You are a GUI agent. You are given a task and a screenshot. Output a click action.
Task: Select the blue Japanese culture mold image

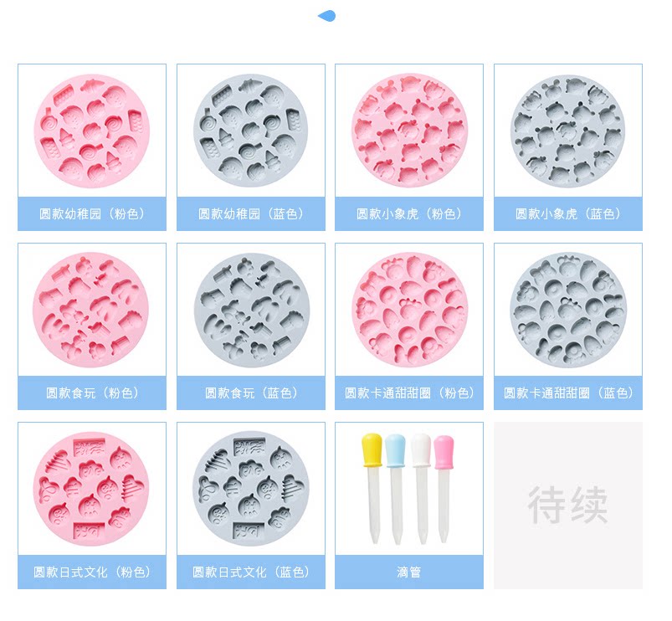(x=251, y=489)
